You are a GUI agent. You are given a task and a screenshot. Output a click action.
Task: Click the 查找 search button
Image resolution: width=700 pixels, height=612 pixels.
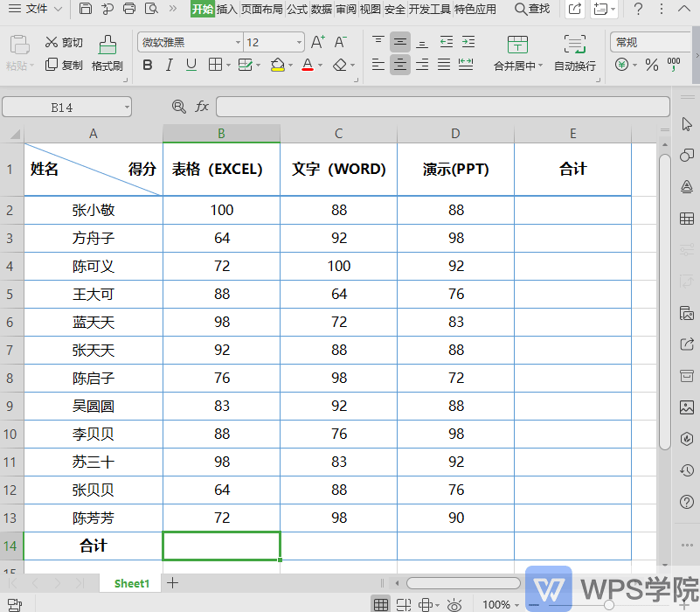(x=532, y=9)
